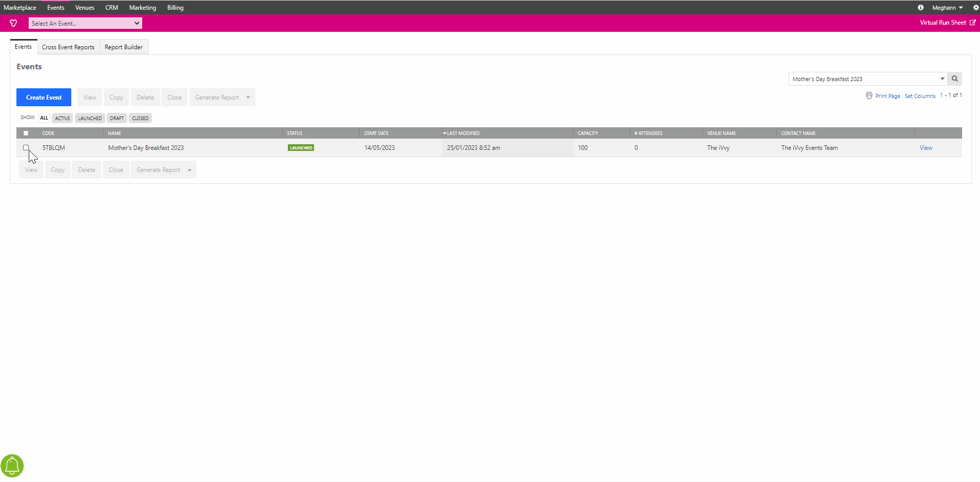The image size is (980, 482).
Task: Click contact The iVvy Events Team
Action: click(809, 148)
